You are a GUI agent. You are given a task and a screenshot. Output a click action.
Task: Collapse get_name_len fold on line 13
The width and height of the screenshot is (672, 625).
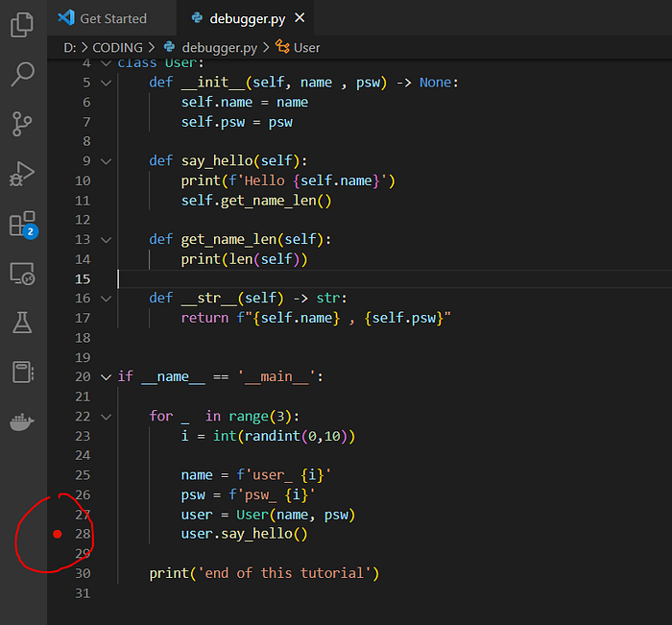click(x=106, y=240)
